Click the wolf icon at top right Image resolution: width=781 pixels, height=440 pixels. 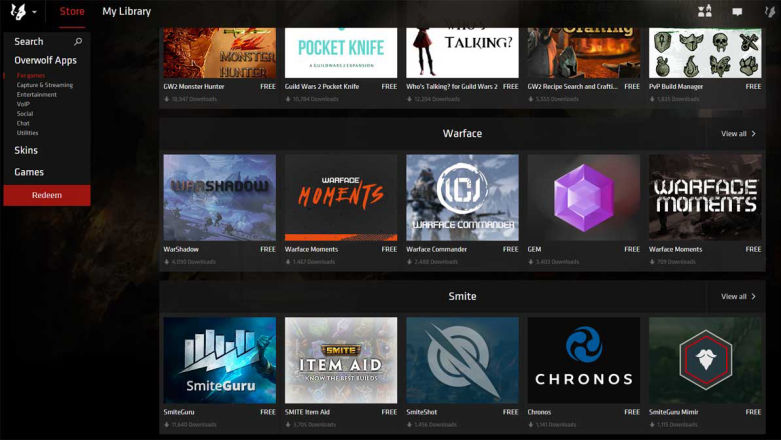tap(769, 12)
